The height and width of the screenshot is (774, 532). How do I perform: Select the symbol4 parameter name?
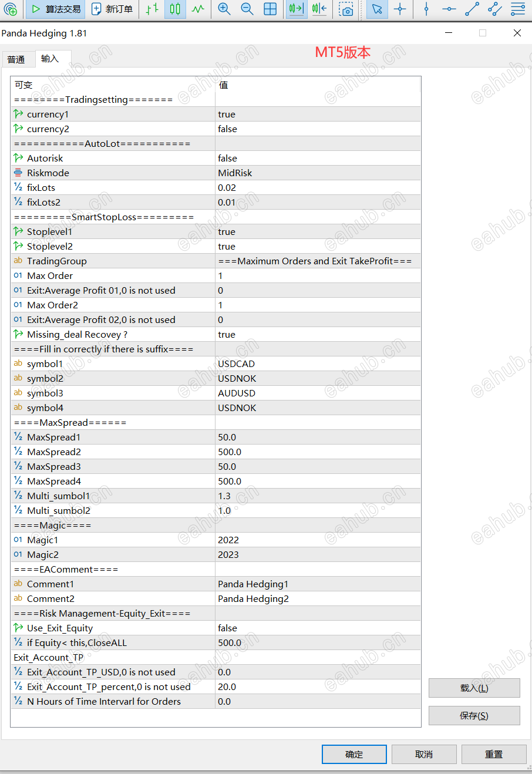45,408
